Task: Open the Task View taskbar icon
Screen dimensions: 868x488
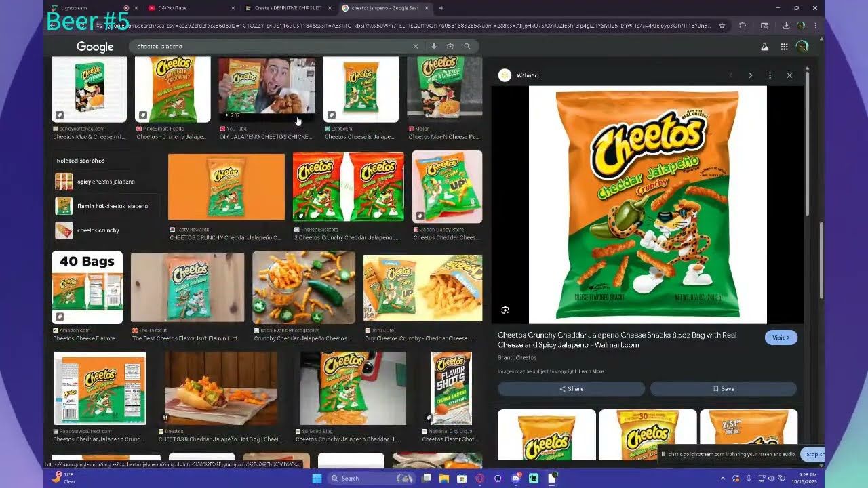Action: 427,479
